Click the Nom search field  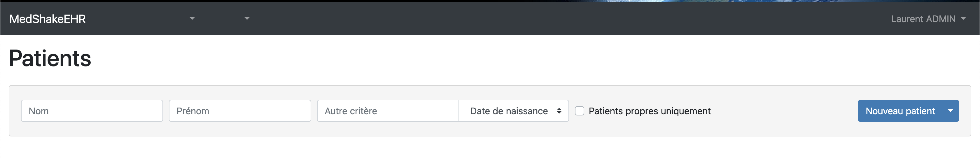[x=92, y=111]
